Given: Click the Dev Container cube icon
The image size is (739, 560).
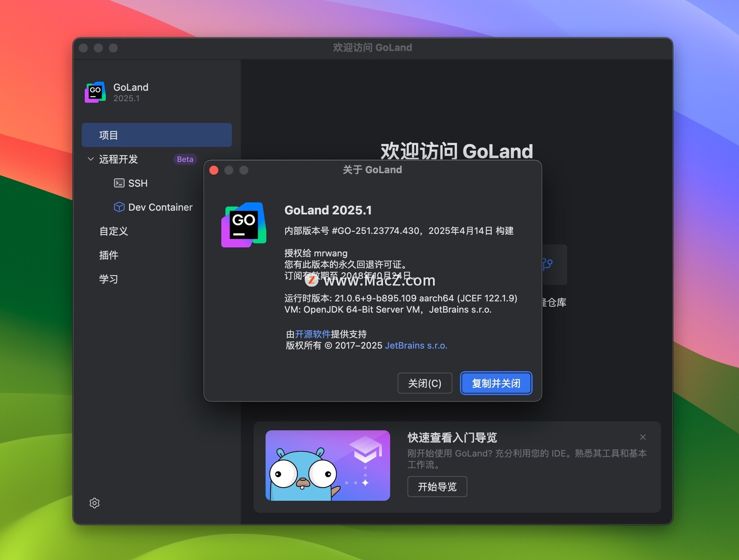Looking at the screenshot, I should 119,207.
